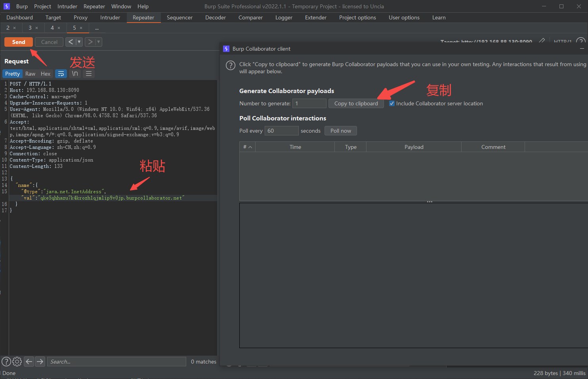
Task: Open the Intruder menu in menu bar
Action: click(67, 6)
